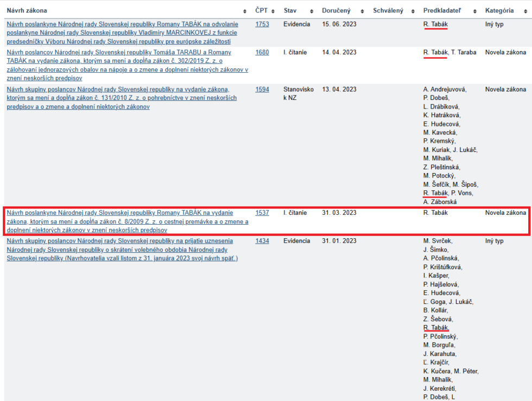Sort by Schválený using arrow icon
Screen dimensions: 532x401
413,11
